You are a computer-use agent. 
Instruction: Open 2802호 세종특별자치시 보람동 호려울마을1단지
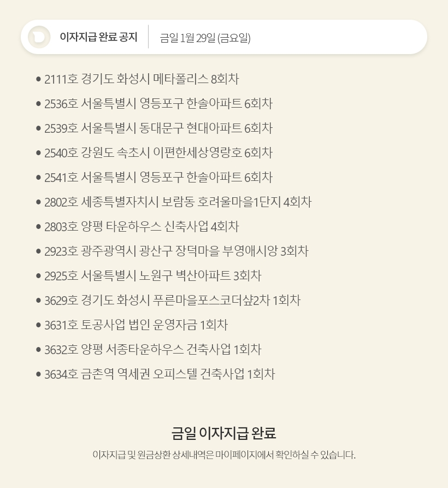point(178,202)
